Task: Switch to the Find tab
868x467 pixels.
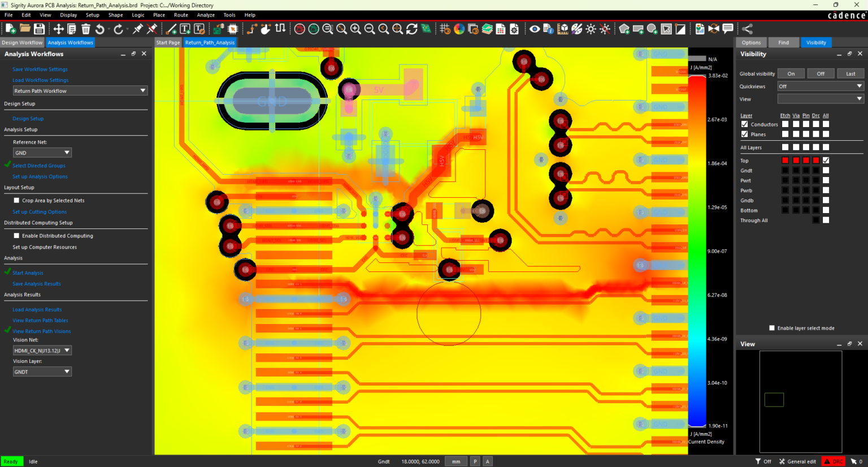Action: [x=783, y=42]
